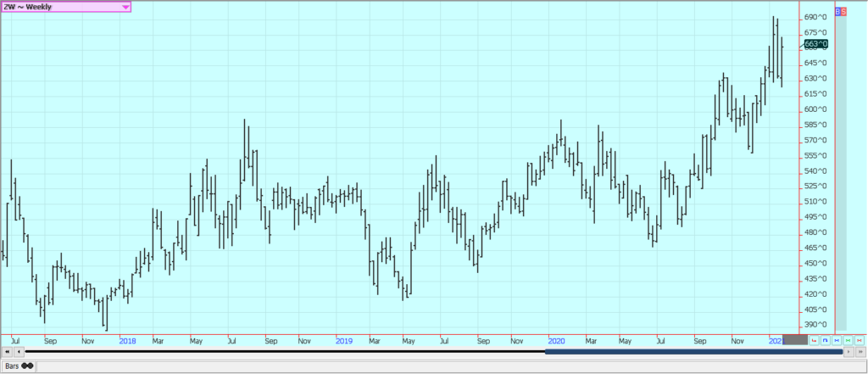Step chart right with single-arrow button
The image size is (868, 374).
(x=849, y=351)
